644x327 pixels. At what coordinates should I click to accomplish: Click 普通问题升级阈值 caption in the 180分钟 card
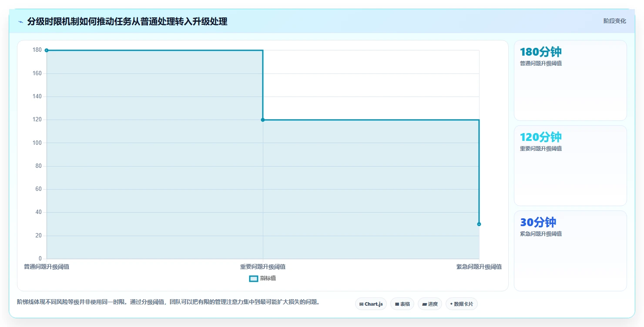(x=541, y=63)
